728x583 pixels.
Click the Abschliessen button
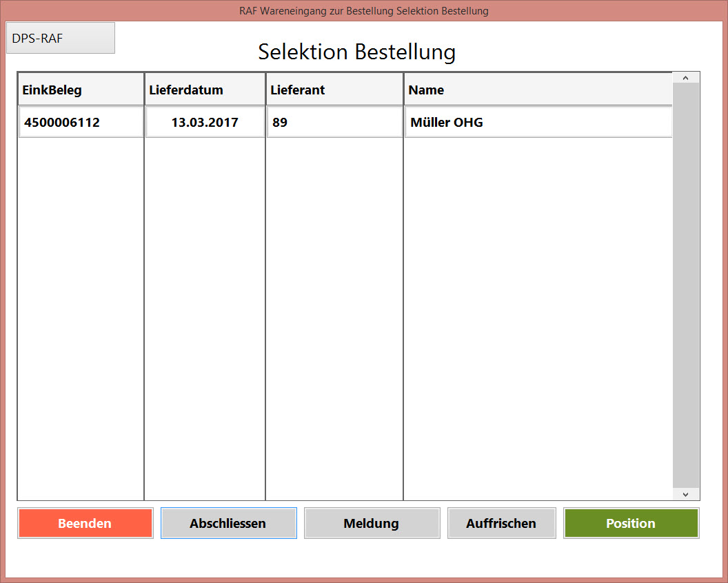click(x=228, y=523)
